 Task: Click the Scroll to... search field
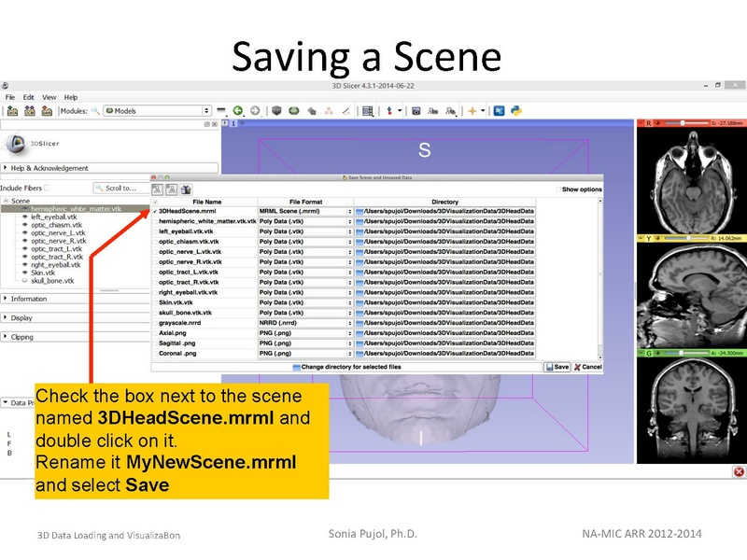pyautogui.click(x=121, y=189)
